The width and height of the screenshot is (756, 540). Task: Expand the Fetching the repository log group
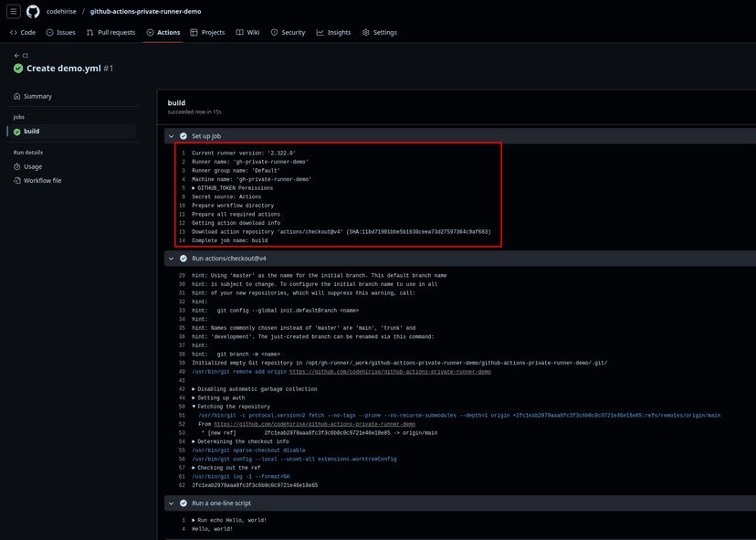(x=194, y=406)
